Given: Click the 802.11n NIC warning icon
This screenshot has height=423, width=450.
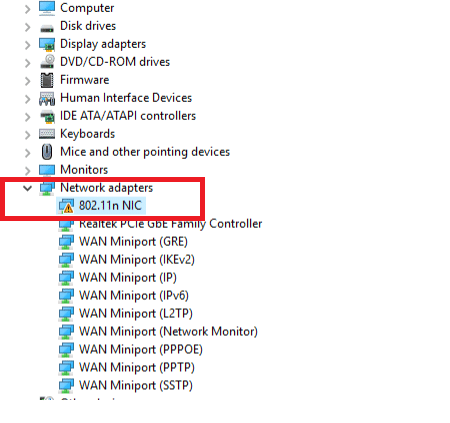Looking at the screenshot, I should coord(66,206).
